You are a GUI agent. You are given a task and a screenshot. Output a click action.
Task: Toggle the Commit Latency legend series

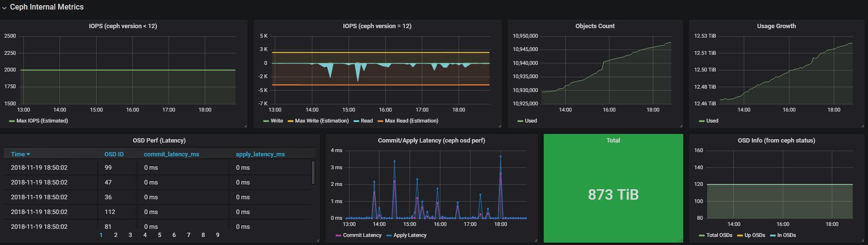coord(362,235)
